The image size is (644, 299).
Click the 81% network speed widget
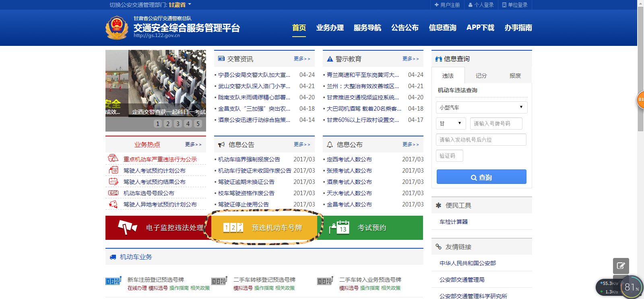(631, 287)
